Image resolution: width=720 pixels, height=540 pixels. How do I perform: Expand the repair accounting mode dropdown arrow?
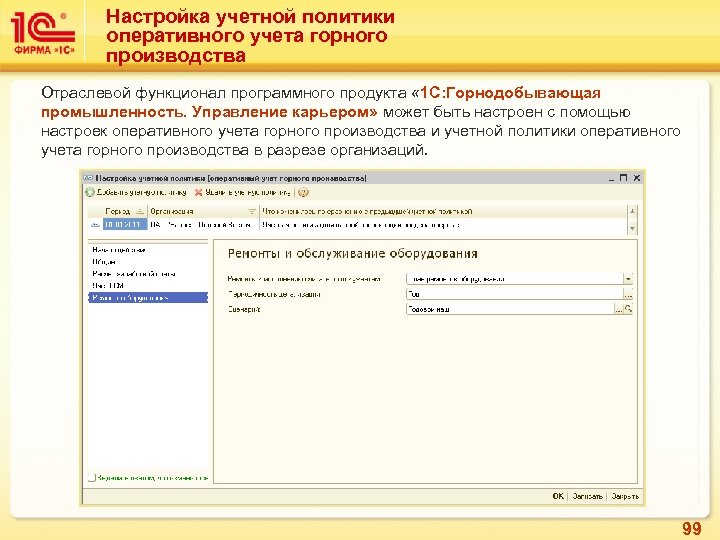pyautogui.click(x=628, y=279)
